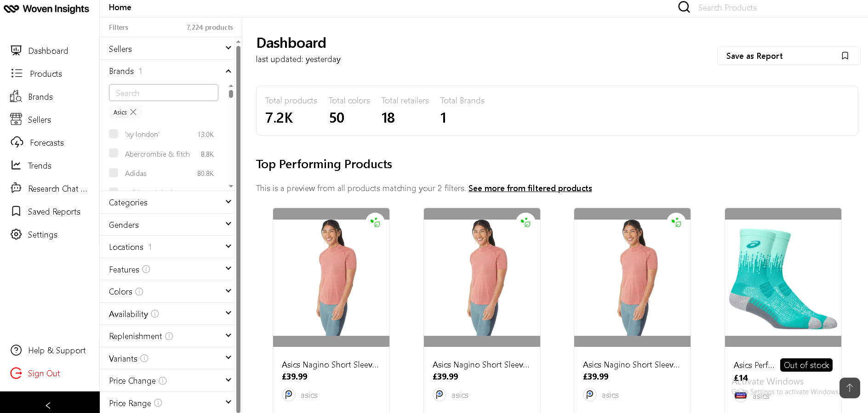
Task: Expand the Colors filter chevron
Action: [228, 291]
